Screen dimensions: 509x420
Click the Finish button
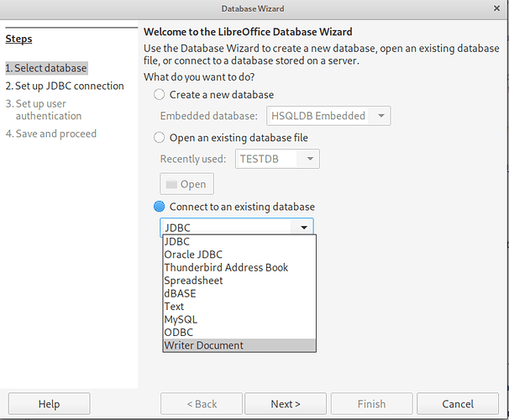[372, 404]
